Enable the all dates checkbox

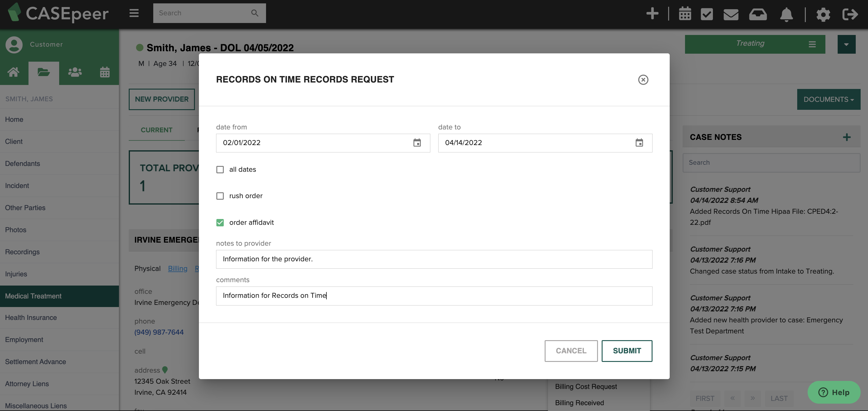coord(220,170)
